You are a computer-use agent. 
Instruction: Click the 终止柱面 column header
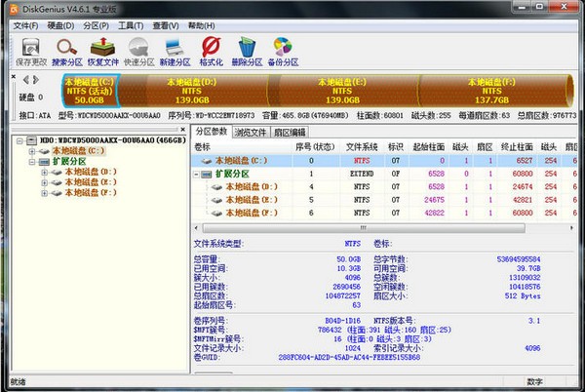pyautogui.click(x=517, y=147)
